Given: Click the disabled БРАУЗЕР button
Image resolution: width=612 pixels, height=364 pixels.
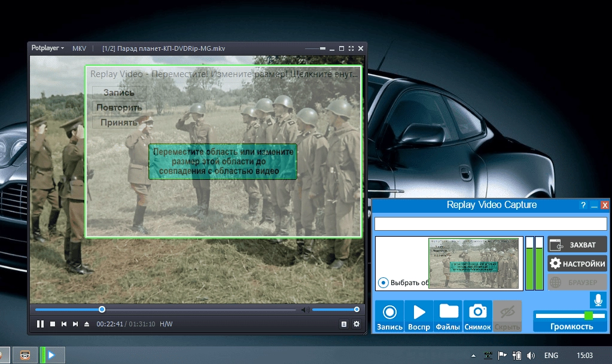Looking at the screenshot, I should coord(577,282).
